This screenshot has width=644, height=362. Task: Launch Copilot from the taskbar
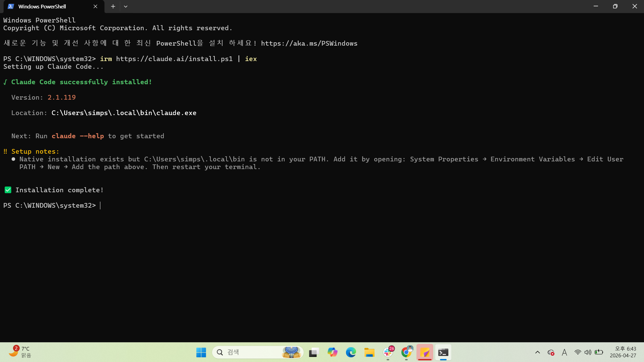[x=332, y=352]
